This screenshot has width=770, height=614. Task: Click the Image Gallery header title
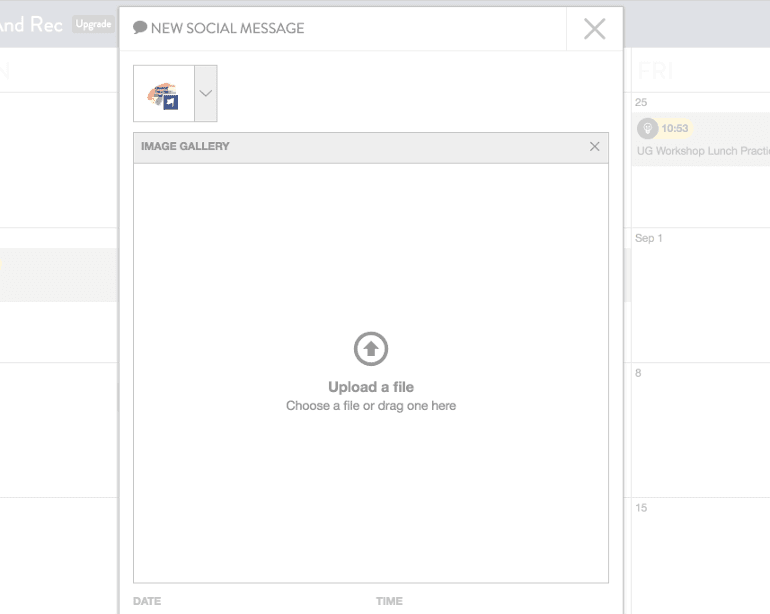[x=185, y=147]
